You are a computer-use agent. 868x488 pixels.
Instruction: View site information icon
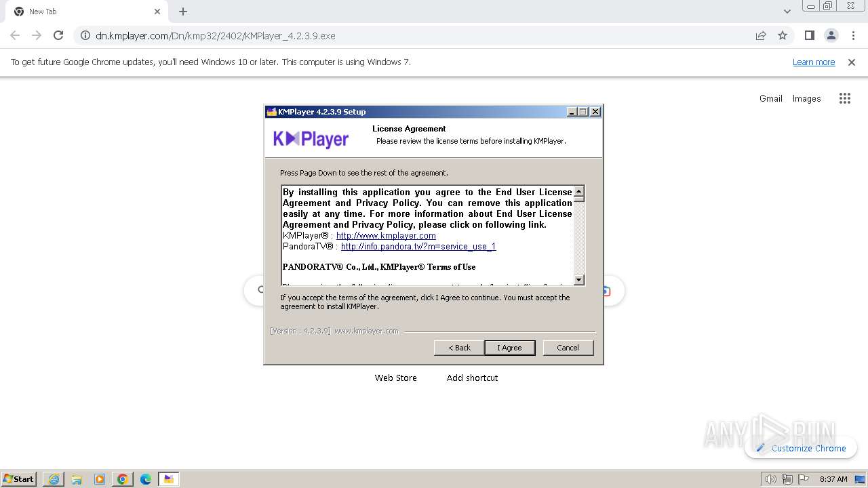[x=85, y=35]
